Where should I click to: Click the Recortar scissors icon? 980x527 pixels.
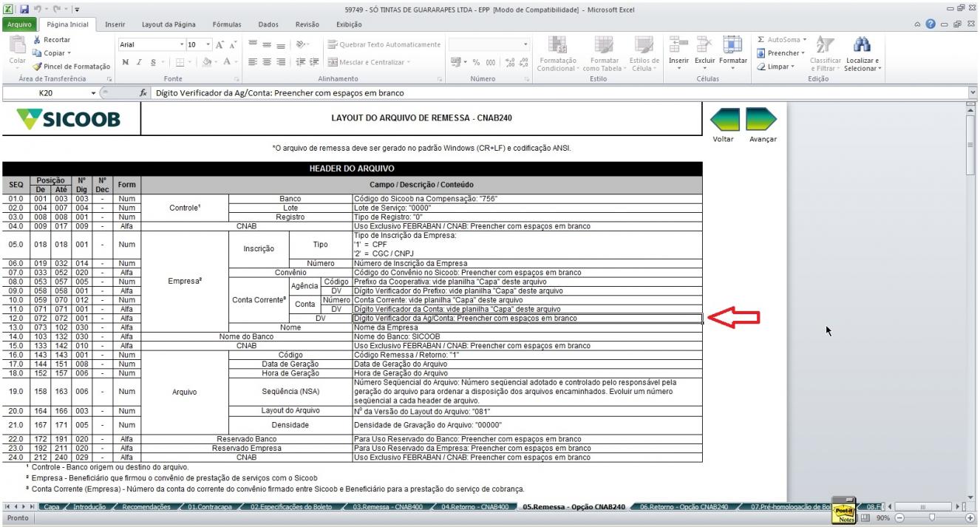(x=37, y=40)
